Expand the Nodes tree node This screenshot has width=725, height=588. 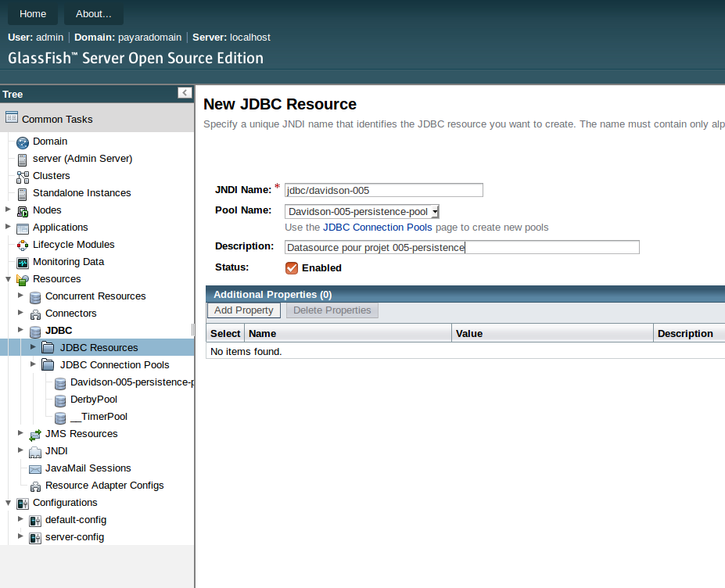8,210
